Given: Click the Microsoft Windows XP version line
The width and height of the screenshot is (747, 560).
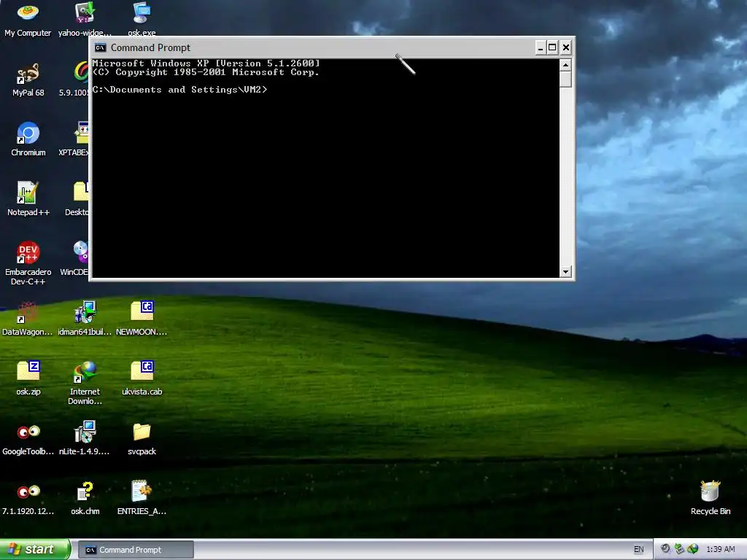Looking at the screenshot, I should pos(206,63).
